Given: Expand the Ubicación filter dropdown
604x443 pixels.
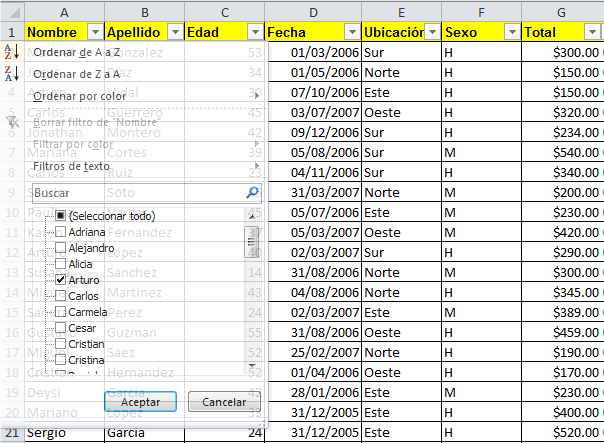Looking at the screenshot, I should tap(428, 32).
